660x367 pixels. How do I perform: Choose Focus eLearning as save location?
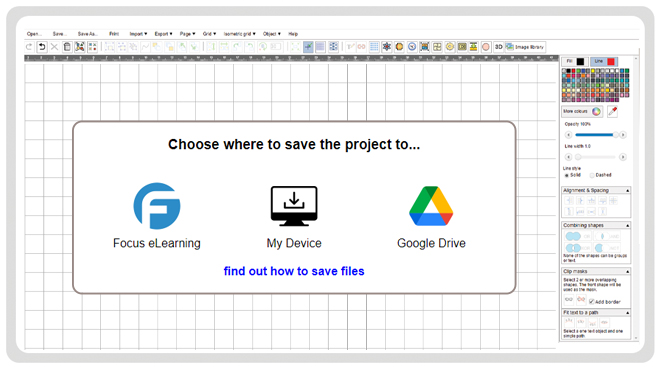coord(157,215)
